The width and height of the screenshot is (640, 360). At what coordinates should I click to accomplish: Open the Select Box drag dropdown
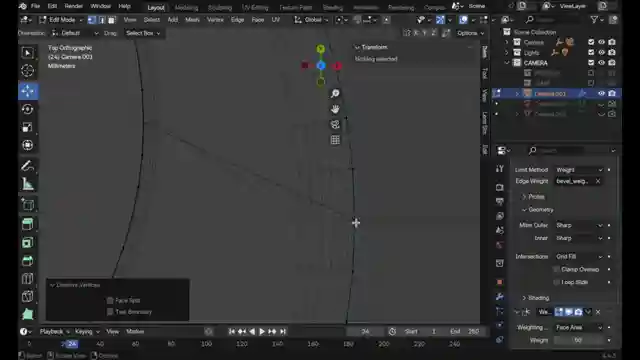[143, 33]
